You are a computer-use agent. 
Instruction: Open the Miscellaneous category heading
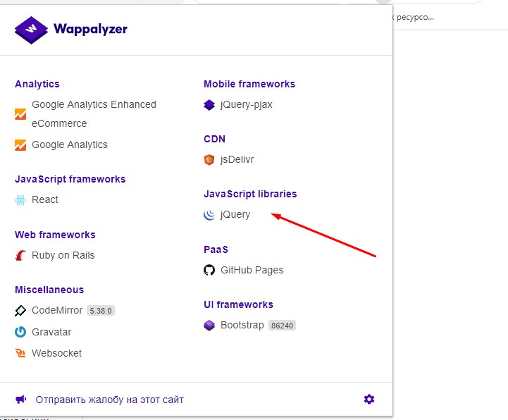point(49,290)
